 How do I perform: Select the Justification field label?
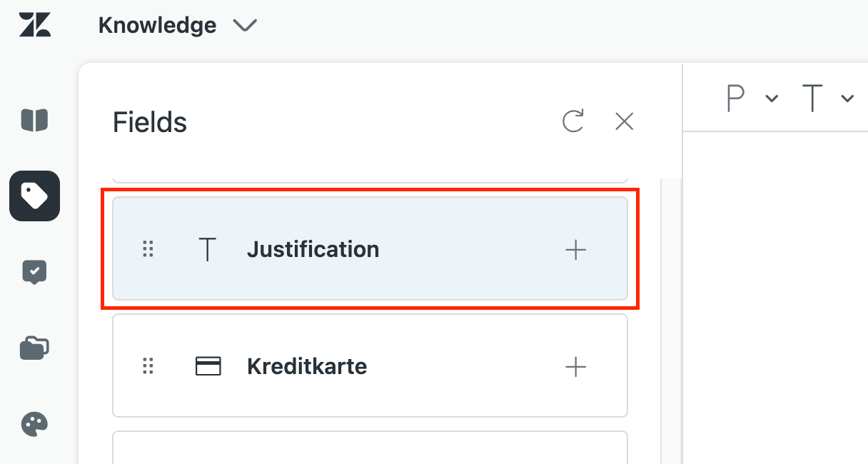pyautogui.click(x=313, y=249)
